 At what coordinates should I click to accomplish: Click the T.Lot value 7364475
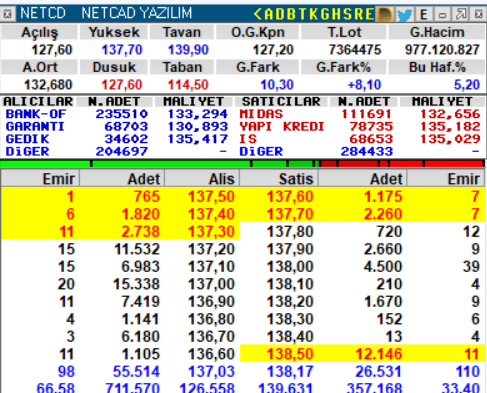coord(355,50)
